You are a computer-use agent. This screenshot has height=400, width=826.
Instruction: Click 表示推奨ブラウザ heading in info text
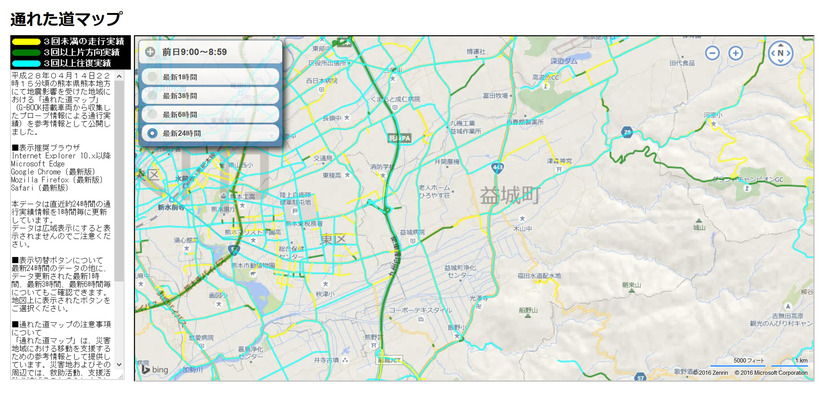click(46, 147)
